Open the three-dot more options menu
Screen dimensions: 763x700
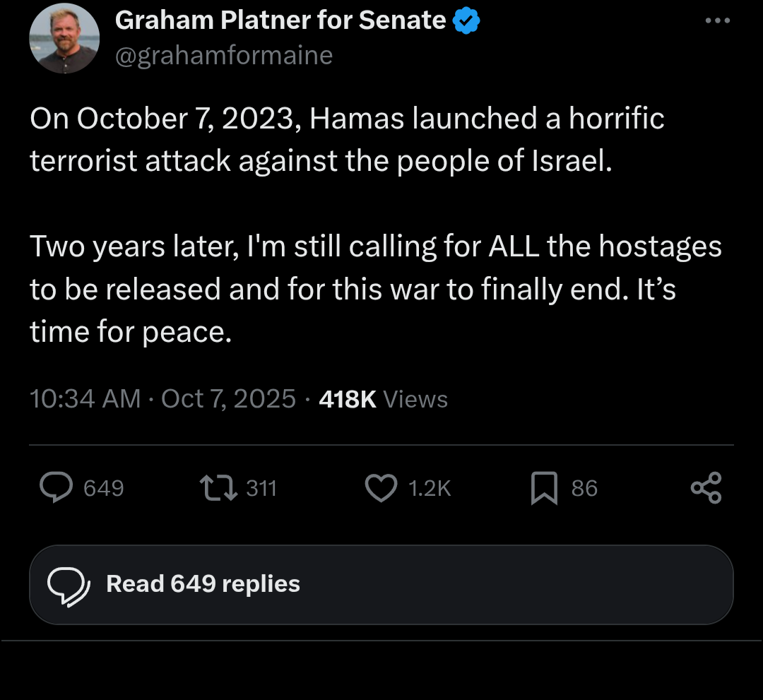click(x=718, y=21)
